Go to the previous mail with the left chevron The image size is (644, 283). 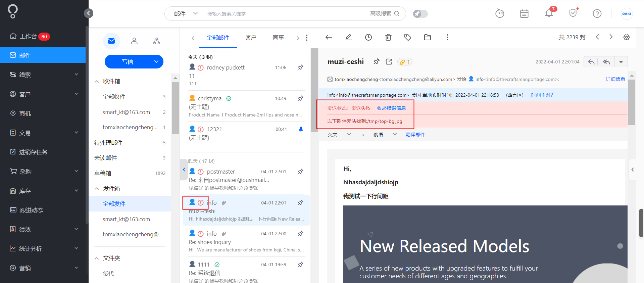pyautogui.click(x=597, y=37)
